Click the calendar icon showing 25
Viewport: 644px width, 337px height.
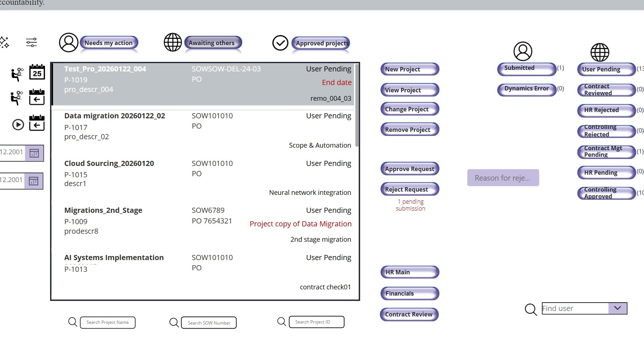tap(37, 72)
